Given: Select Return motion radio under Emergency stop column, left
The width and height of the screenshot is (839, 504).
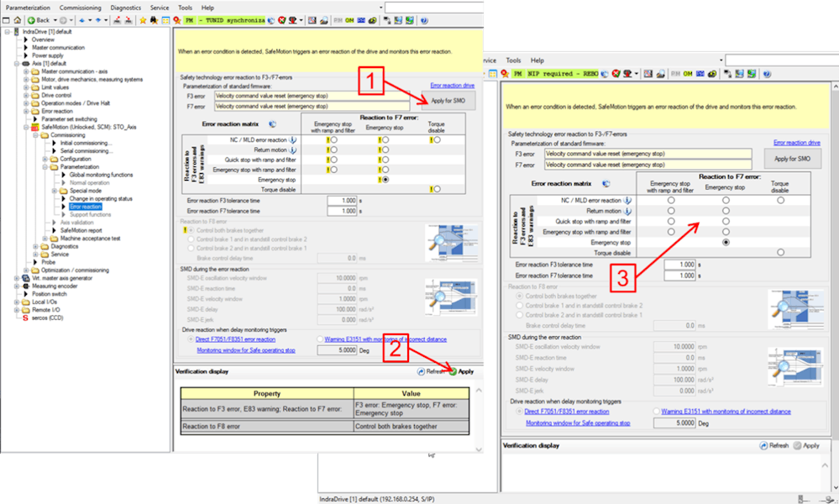Looking at the screenshot, I should tap(385, 150).
